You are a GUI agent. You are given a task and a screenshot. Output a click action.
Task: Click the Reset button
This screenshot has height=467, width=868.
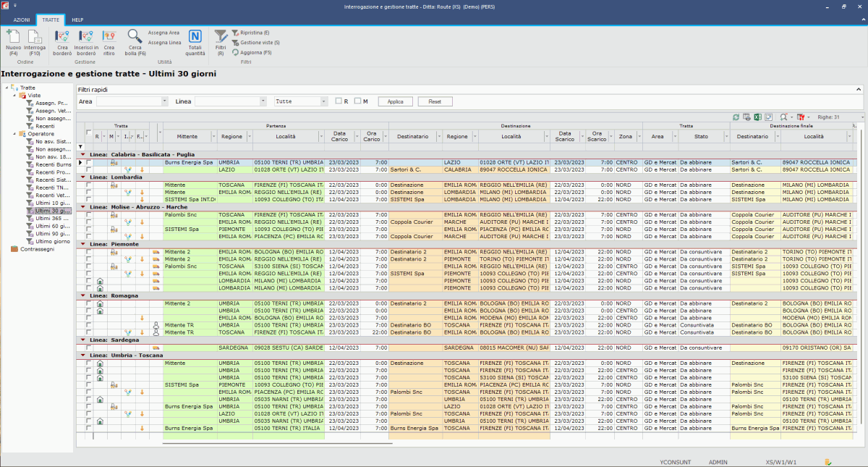click(435, 101)
